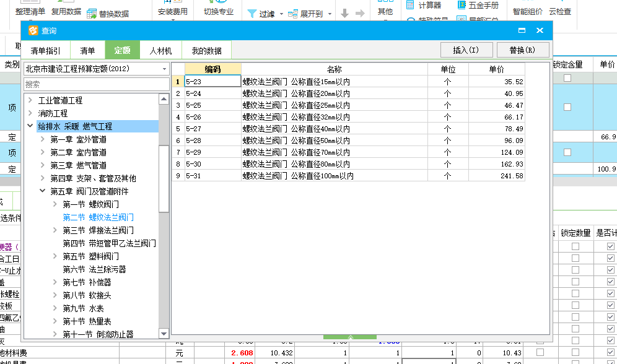
Task: Click the 搜索 input field
Action: click(x=97, y=84)
